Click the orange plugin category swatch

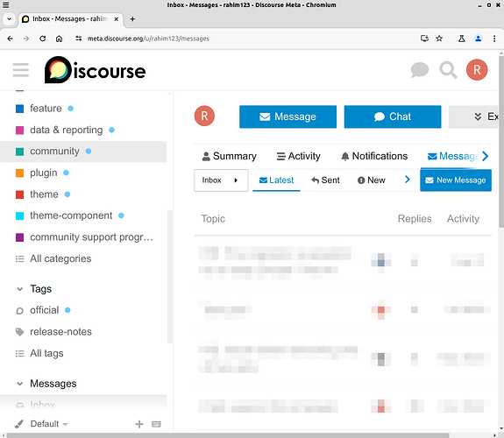coord(19,173)
